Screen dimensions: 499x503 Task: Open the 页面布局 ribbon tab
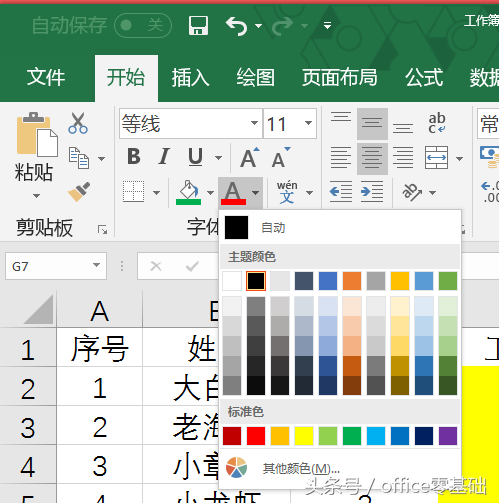point(340,77)
